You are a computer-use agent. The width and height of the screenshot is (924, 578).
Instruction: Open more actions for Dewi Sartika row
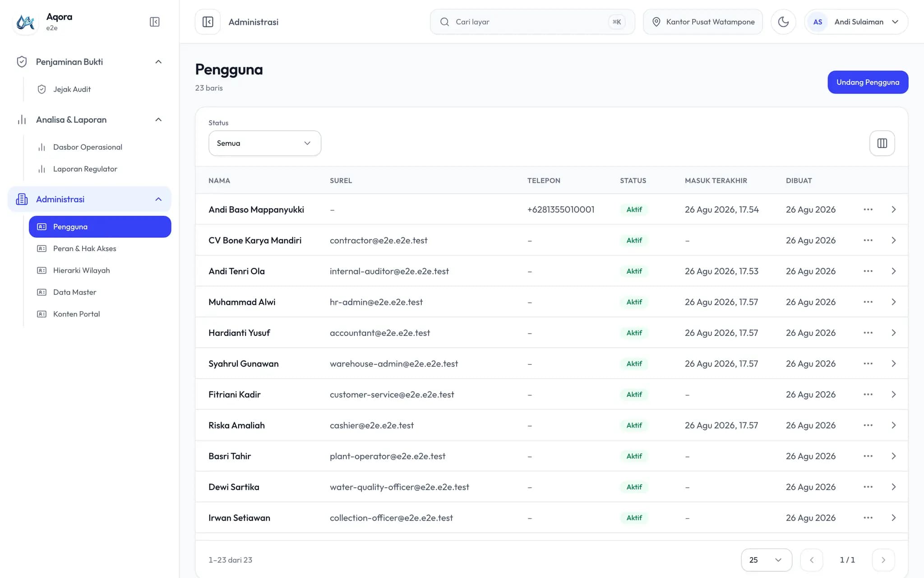pos(868,487)
